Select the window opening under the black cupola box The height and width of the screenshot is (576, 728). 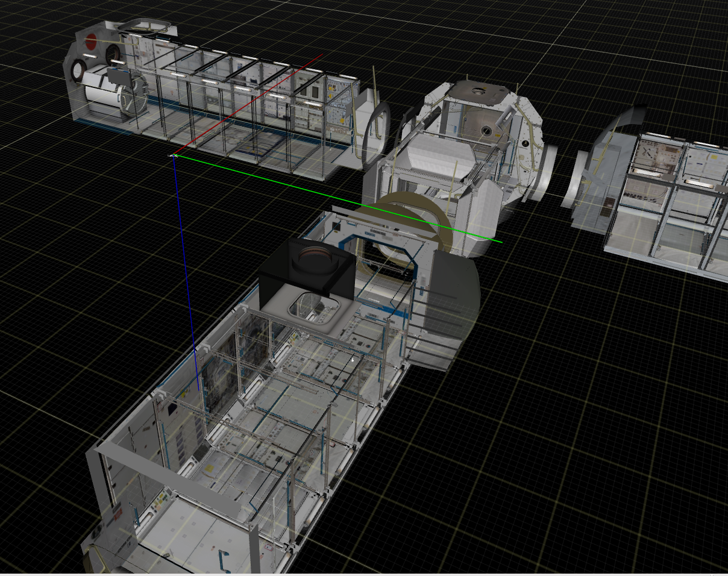pos(313,307)
